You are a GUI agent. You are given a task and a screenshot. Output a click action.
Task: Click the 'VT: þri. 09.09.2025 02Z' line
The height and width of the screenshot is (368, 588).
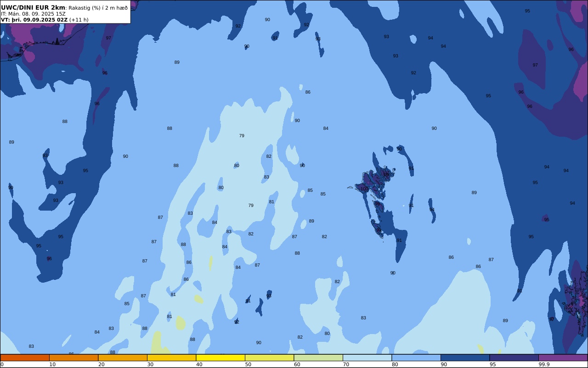[x=34, y=20]
